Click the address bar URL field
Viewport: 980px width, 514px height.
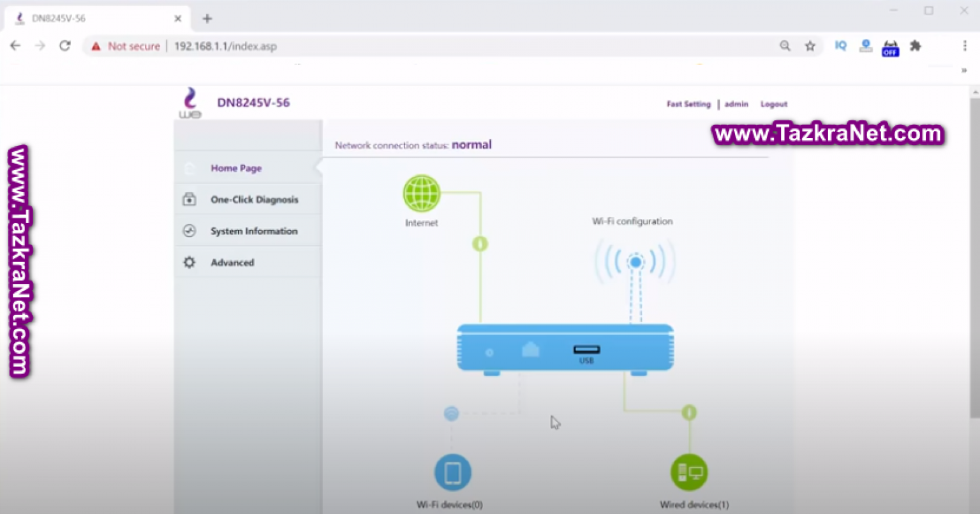click(x=447, y=46)
